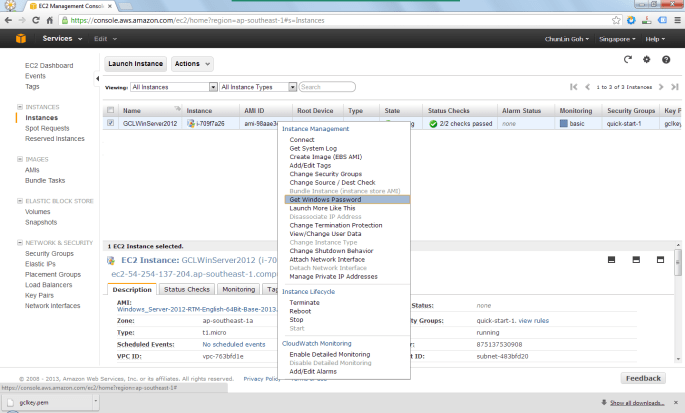
Task: Set details pane to half height
Action: pos(636,260)
